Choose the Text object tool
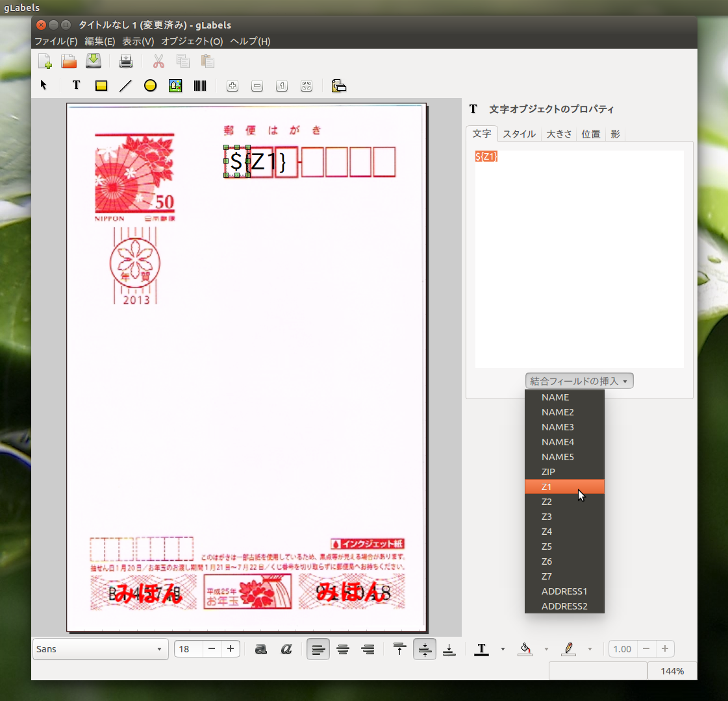The image size is (728, 701). coord(76,86)
